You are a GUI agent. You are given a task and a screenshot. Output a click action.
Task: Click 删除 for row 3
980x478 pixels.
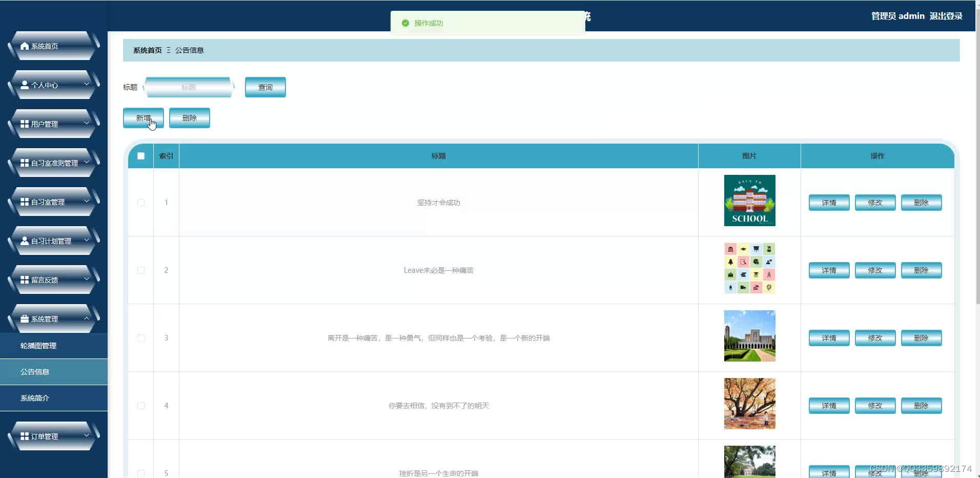pos(922,338)
